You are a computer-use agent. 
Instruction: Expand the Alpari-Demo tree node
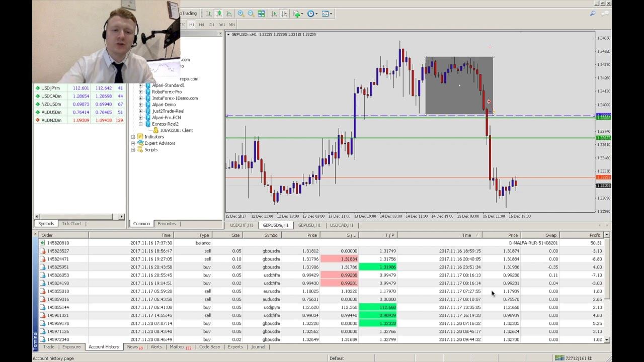[140, 105]
